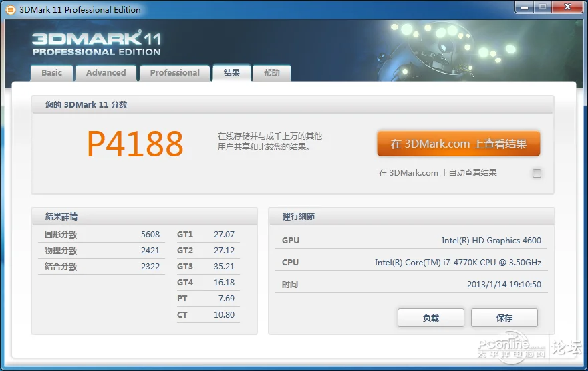Maximize the 3DMark 11 window
The image size is (588, 371).
(x=543, y=7)
